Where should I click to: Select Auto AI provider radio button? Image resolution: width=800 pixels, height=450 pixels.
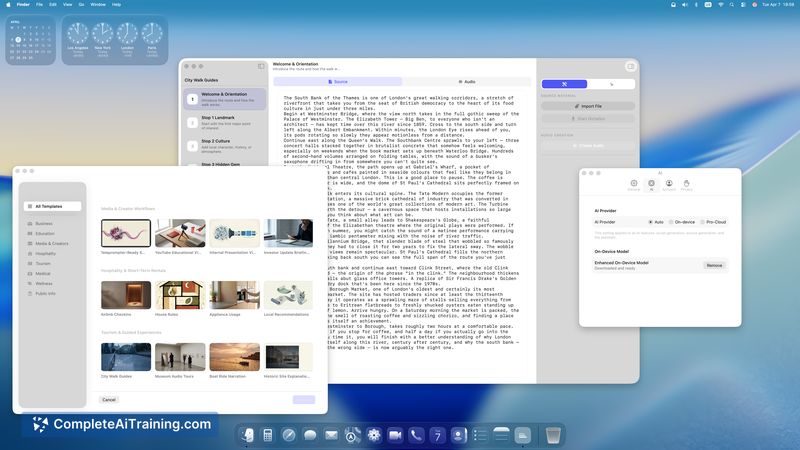(651, 222)
